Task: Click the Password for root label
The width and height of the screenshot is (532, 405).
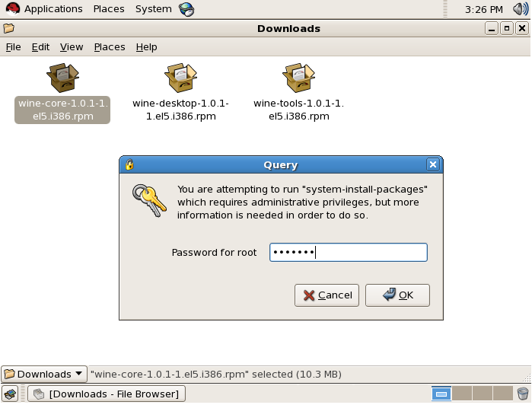Action: pyautogui.click(x=214, y=253)
